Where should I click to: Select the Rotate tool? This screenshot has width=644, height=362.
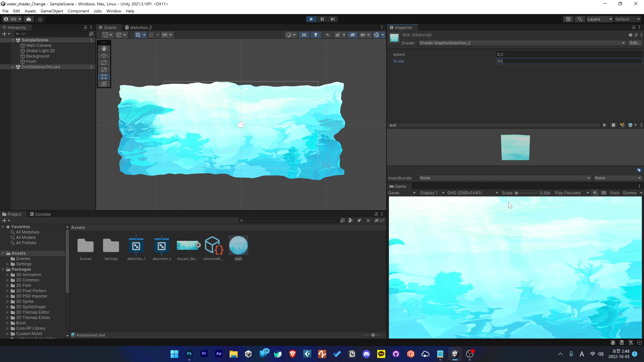pyautogui.click(x=104, y=63)
